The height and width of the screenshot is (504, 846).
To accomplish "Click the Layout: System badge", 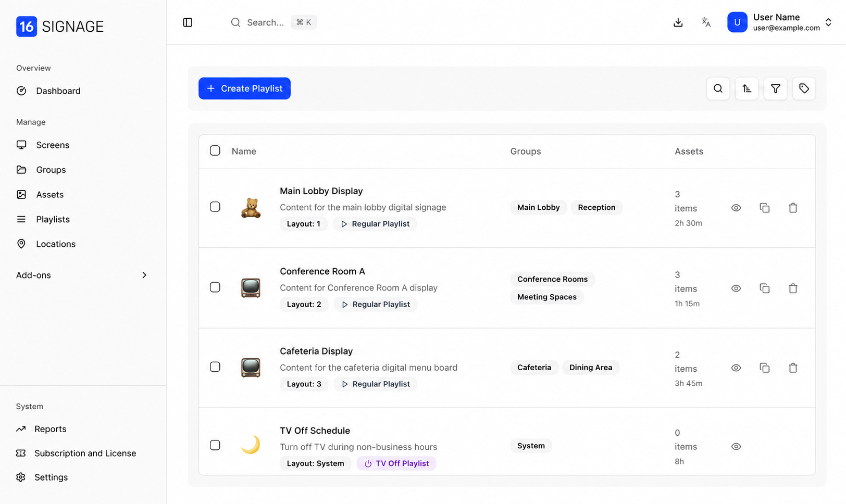I will (x=315, y=463).
